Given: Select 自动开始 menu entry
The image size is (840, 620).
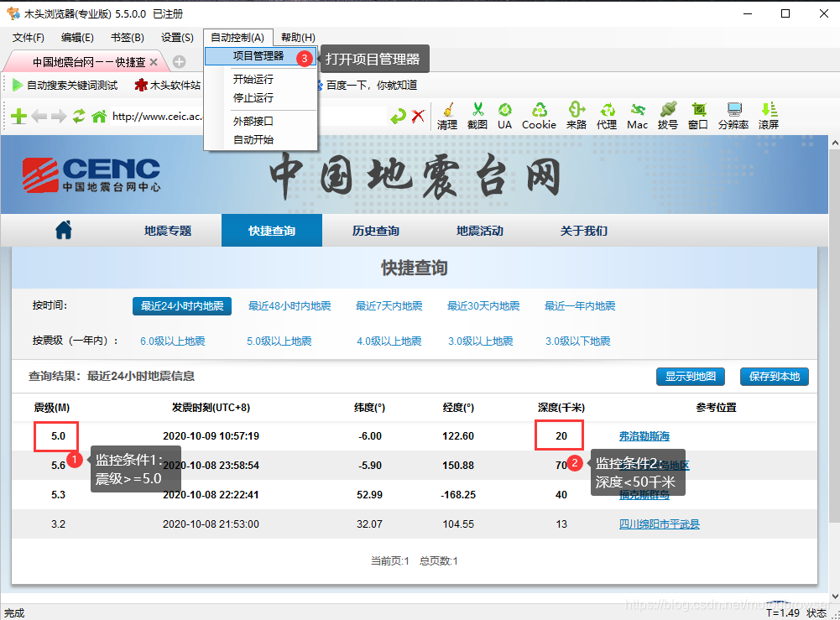Looking at the screenshot, I should point(260,140).
